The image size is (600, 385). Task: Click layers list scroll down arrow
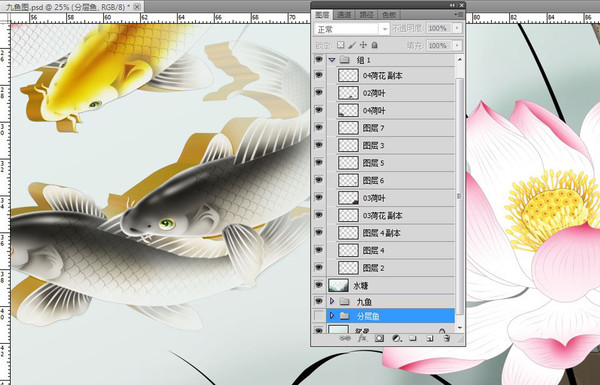[460, 328]
